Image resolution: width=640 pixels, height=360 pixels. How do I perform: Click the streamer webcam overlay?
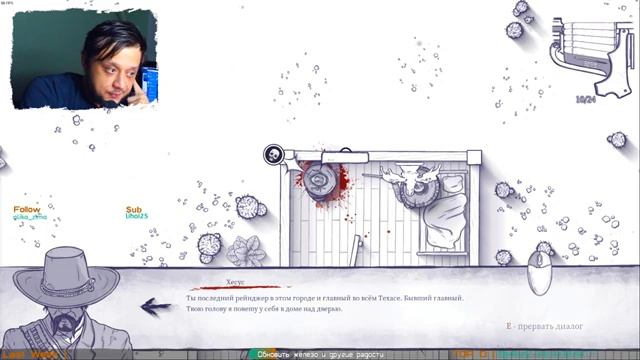[85, 60]
